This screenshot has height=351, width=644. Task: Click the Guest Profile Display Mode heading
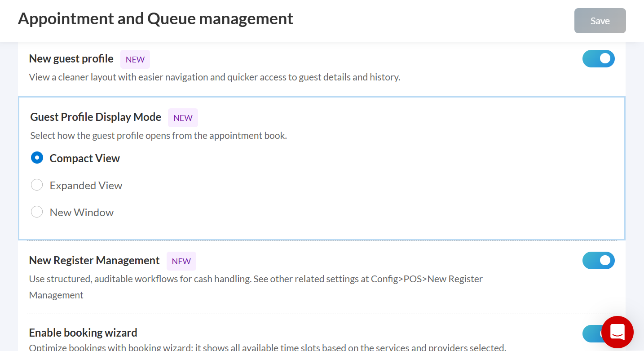click(96, 117)
